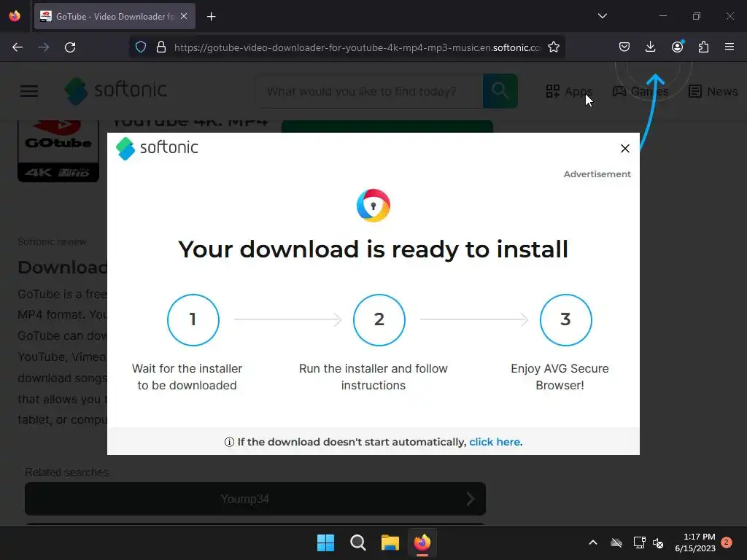This screenshot has width=747, height=560.
Task: Bookmark this page with star icon
Action: coord(554,47)
